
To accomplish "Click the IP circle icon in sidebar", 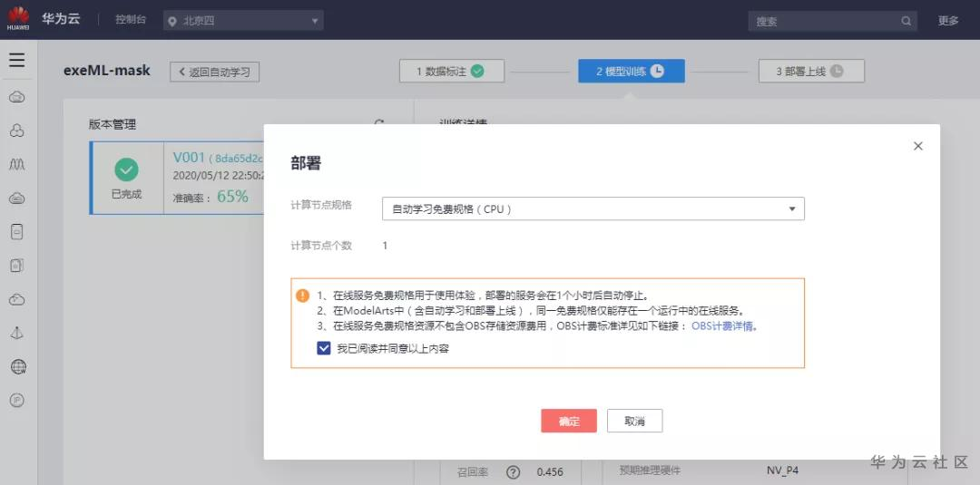I will click(17, 400).
